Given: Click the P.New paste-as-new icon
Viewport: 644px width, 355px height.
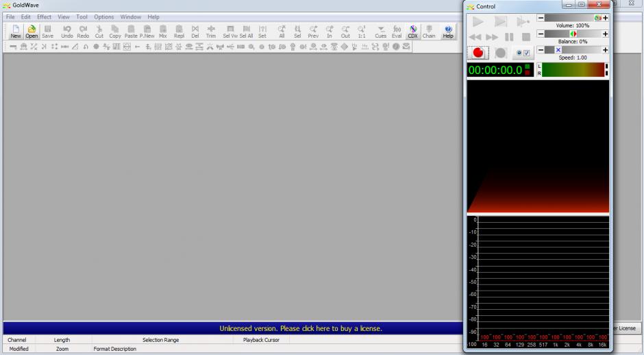Looking at the screenshot, I should click(x=147, y=32).
